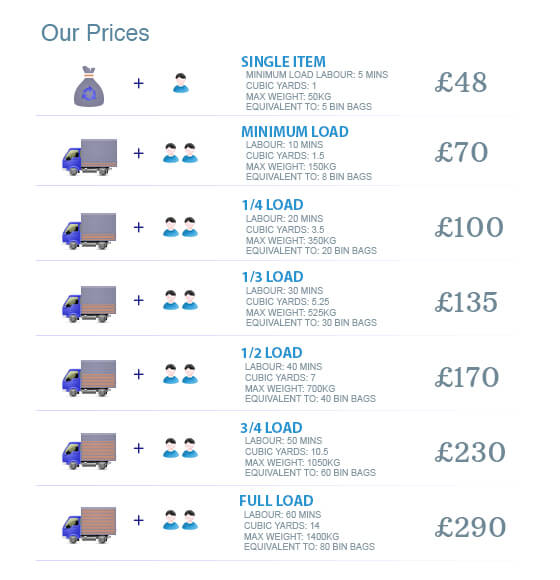
Task: Click the truck icon in 1/2 Load row
Action: point(89,378)
